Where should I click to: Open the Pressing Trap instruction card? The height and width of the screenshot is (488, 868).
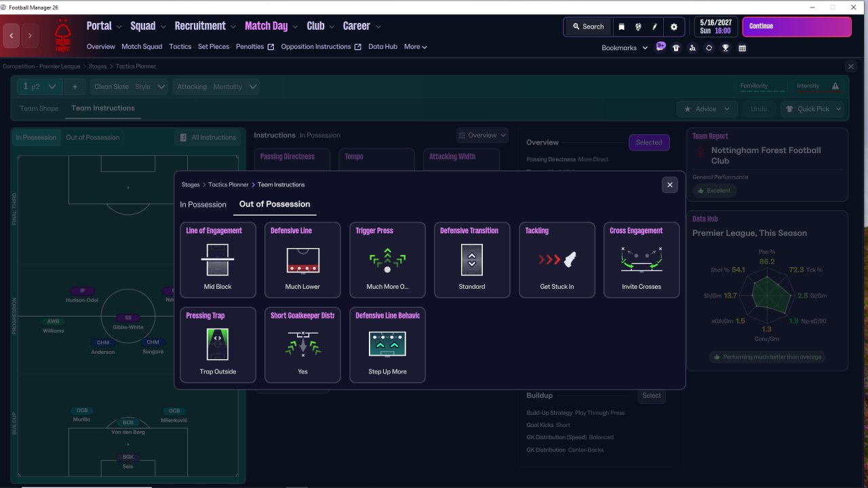(x=218, y=345)
